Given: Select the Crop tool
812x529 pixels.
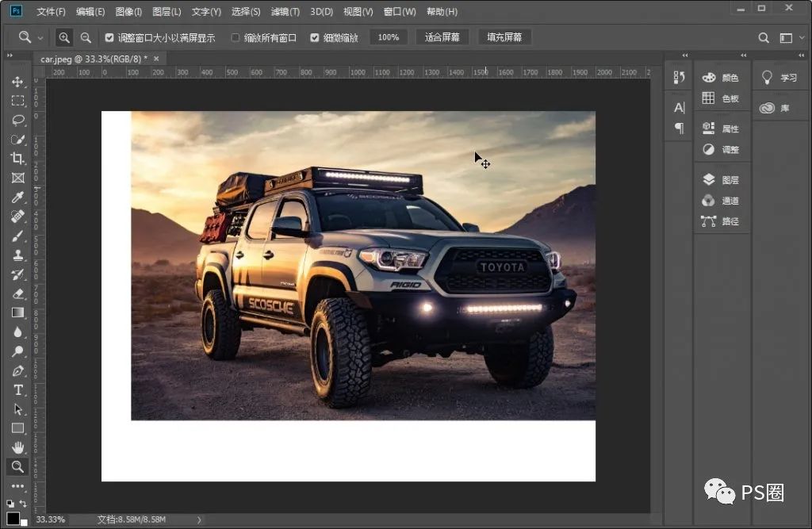Looking at the screenshot, I should pyautogui.click(x=17, y=159).
